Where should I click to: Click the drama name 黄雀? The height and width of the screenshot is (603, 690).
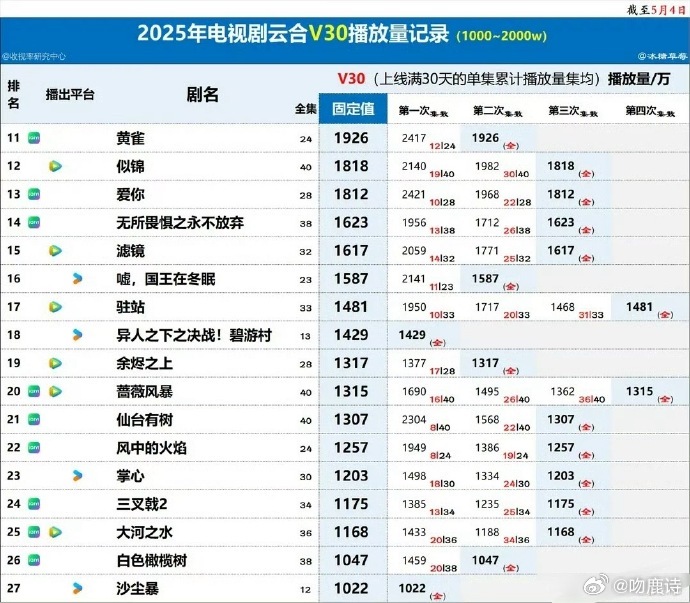point(131,138)
